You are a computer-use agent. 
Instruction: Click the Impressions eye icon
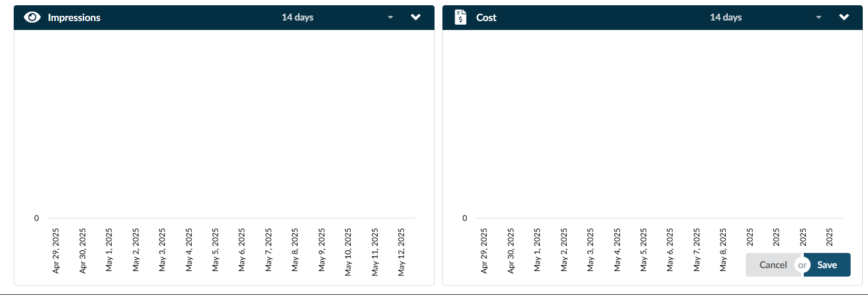tap(32, 17)
